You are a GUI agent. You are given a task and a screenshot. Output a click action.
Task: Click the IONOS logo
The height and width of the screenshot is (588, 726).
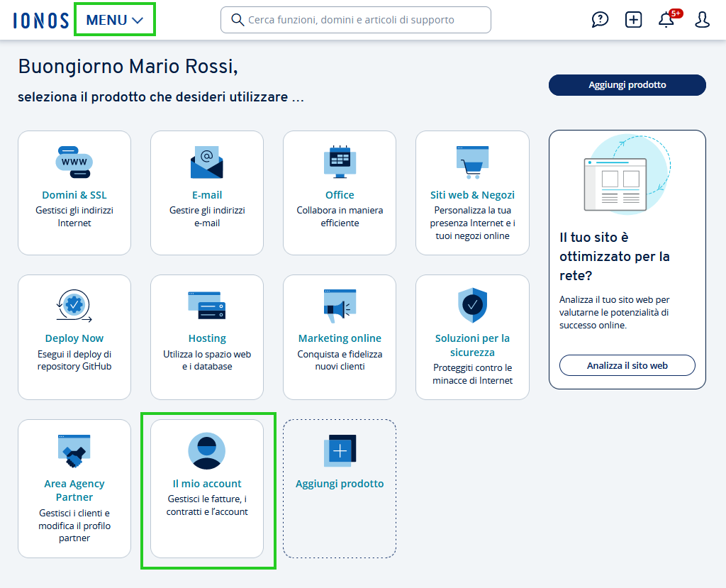[40, 21]
